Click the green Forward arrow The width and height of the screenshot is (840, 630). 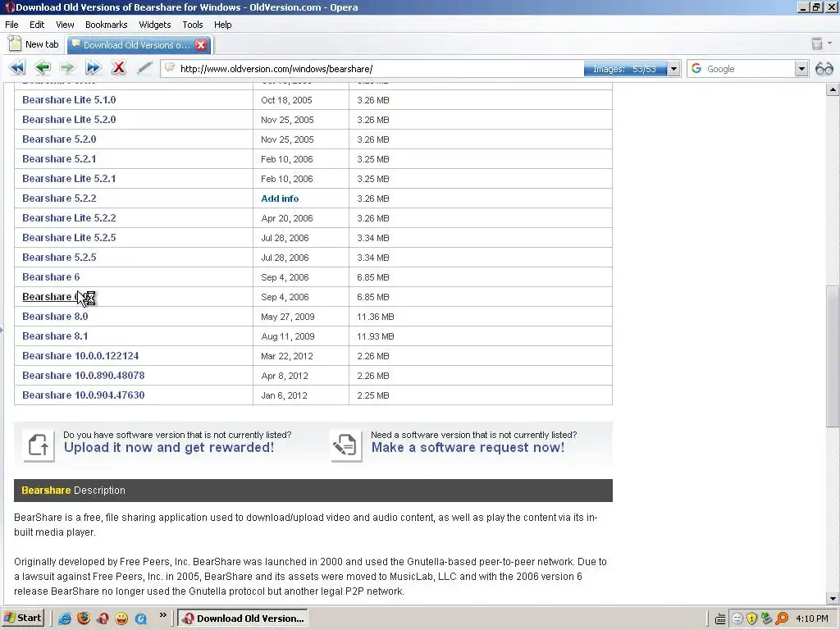(x=67, y=68)
